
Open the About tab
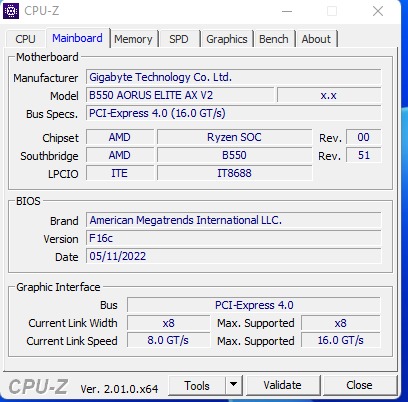pyautogui.click(x=316, y=39)
